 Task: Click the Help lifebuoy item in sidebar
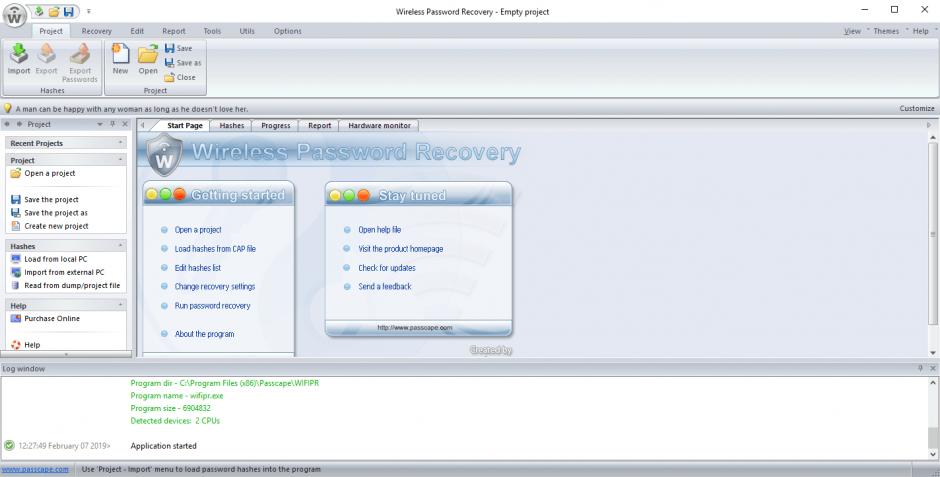tap(26, 345)
